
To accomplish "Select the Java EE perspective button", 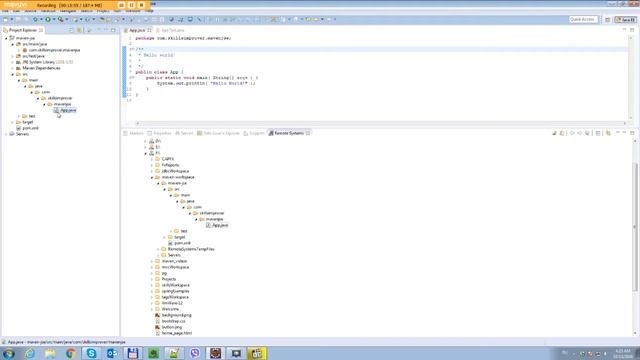I will tap(625, 20).
